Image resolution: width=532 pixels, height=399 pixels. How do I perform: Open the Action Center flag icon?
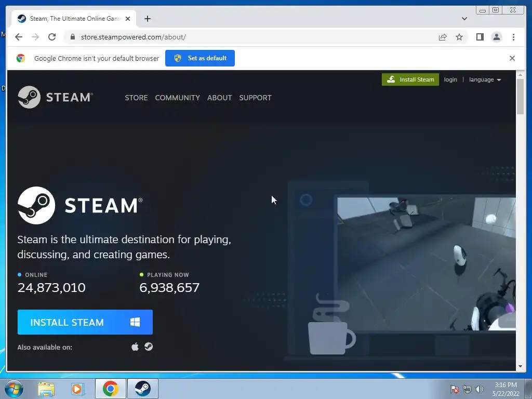pos(454,389)
